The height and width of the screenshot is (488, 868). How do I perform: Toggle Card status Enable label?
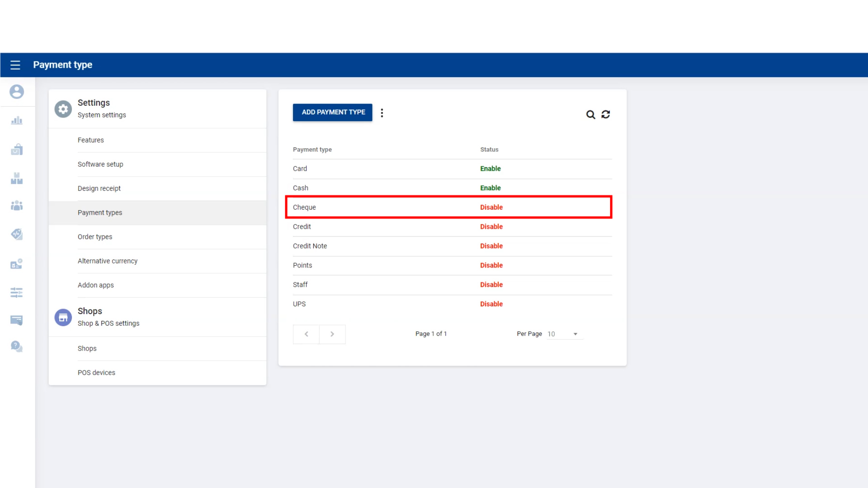point(490,169)
